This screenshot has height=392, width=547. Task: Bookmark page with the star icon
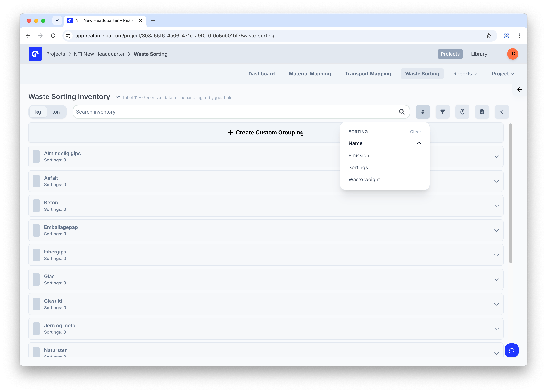point(489,36)
